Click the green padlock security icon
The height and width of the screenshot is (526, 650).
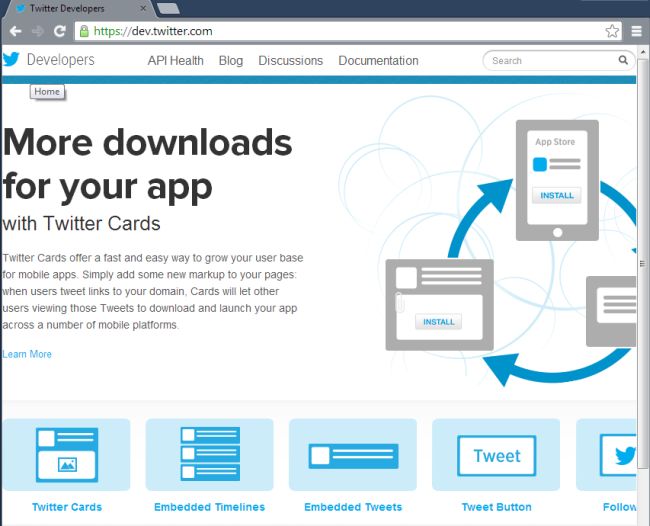coord(84,31)
